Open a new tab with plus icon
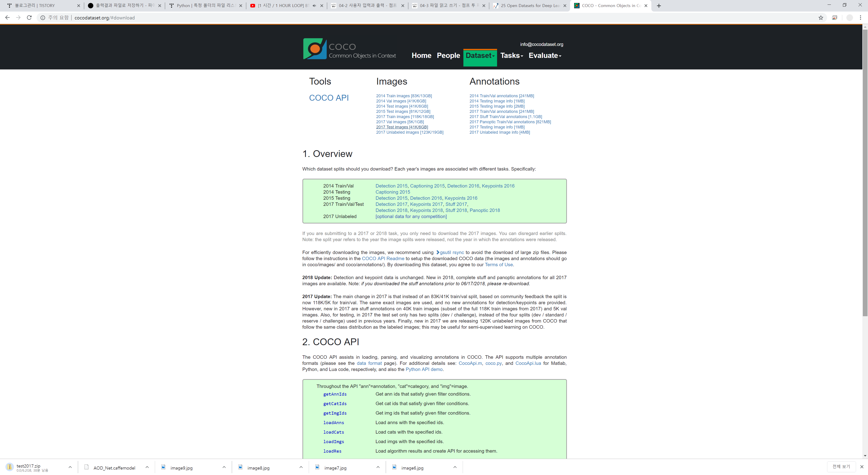The height and width of the screenshot is (475, 868). 659,6
